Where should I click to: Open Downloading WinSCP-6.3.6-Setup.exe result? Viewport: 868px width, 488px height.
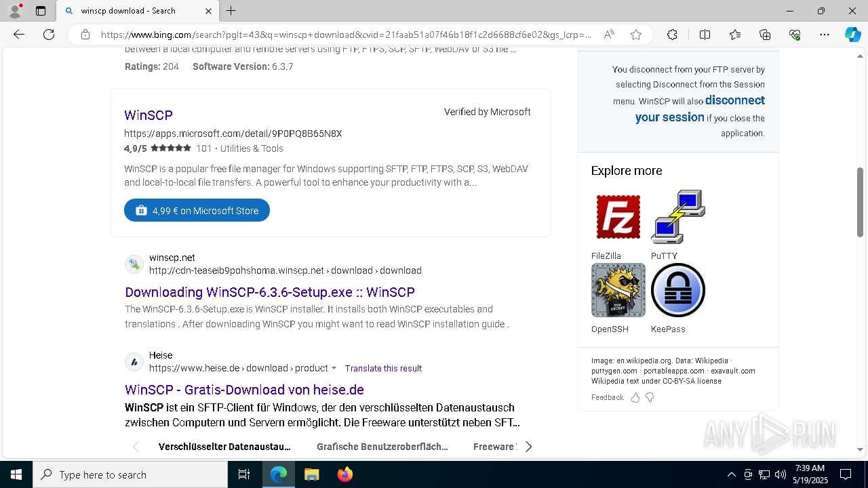[x=270, y=292]
